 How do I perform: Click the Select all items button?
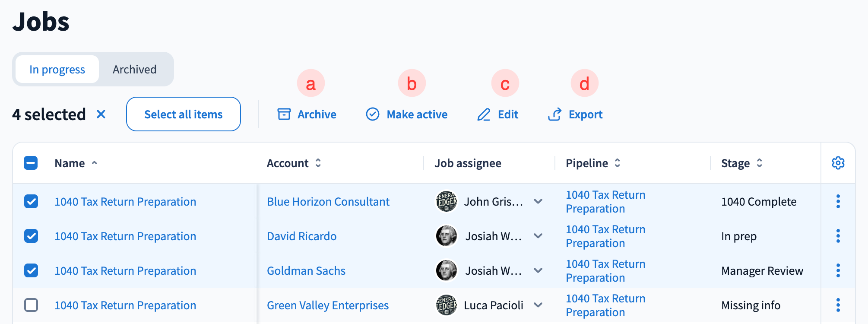tap(183, 114)
